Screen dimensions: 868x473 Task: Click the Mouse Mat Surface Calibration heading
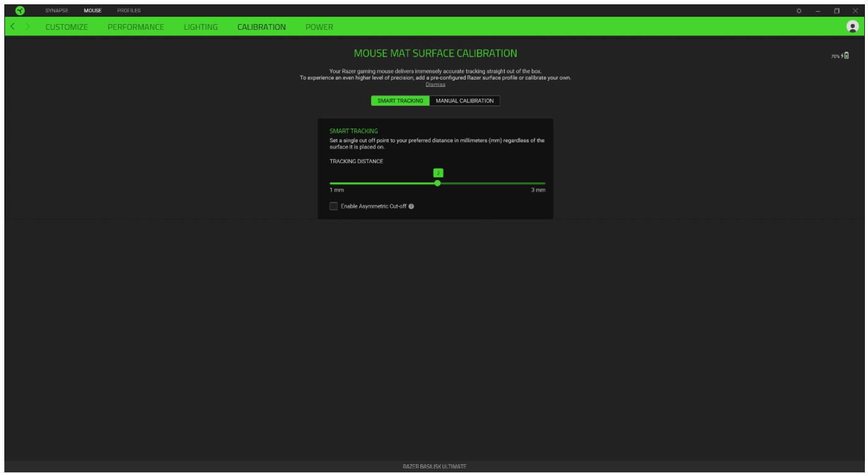pyautogui.click(x=435, y=52)
